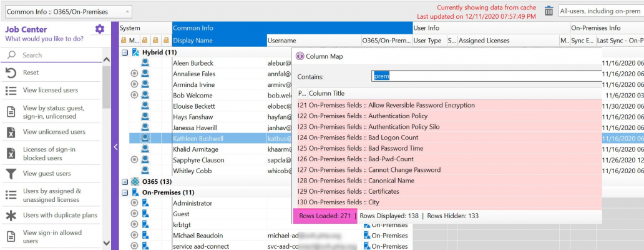Click the O365 group icon

click(x=135, y=181)
